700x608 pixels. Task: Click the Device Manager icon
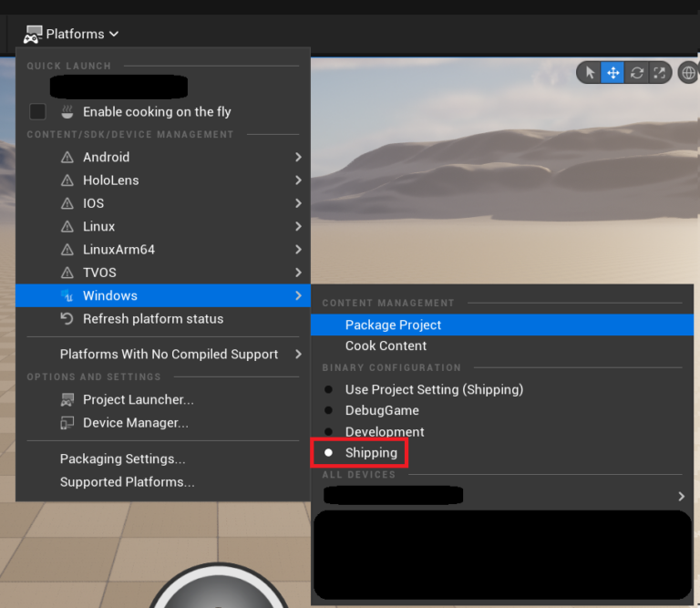(67, 423)
